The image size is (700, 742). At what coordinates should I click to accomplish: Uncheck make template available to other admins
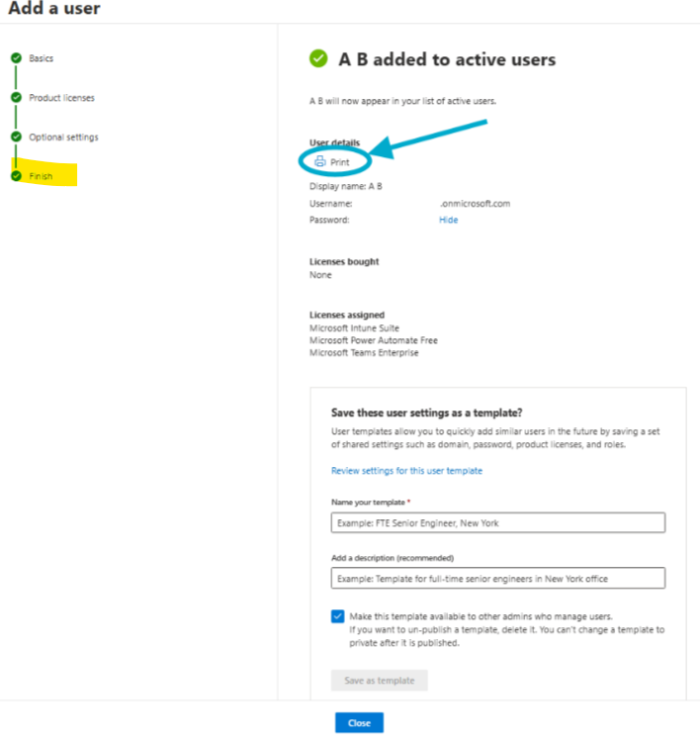[338, 616]
